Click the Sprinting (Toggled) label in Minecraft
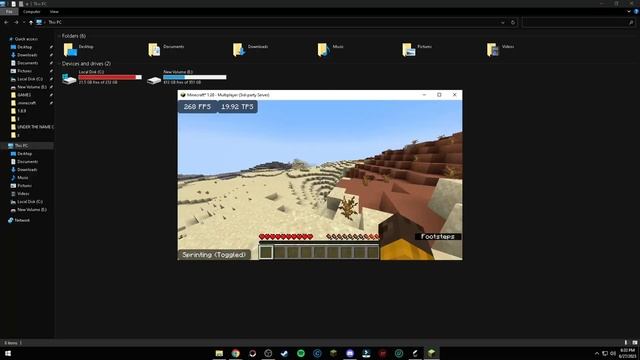The width and height of the screenshot is (640, 360). pyautogui.click(x=214, y=255)
